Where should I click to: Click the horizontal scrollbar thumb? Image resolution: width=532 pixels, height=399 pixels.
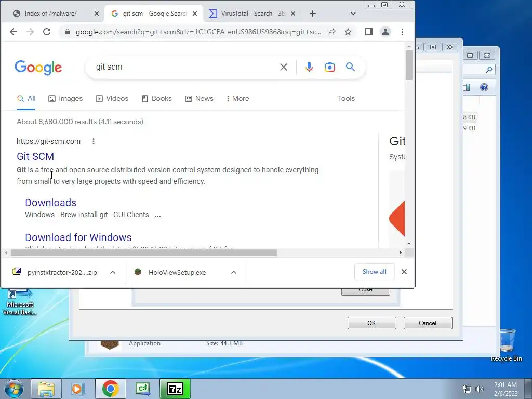point(143,253)
